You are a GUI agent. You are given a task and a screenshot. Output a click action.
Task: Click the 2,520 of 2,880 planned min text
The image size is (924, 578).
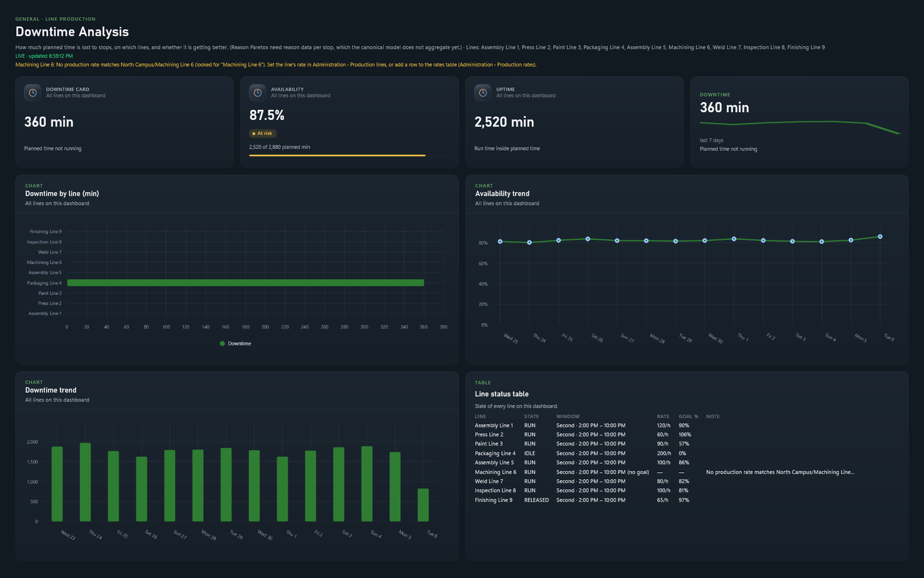pyautogui.click(x=280, y=147)
